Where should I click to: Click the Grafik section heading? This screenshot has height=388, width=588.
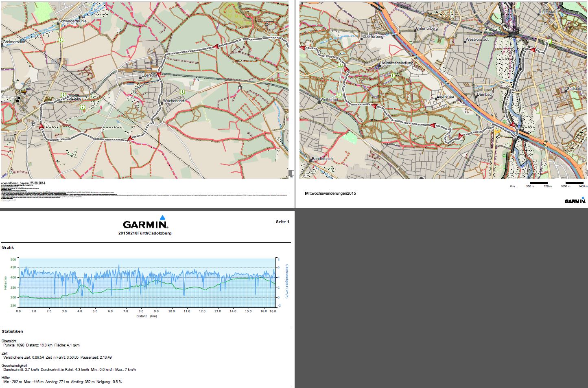click(8, 248)
